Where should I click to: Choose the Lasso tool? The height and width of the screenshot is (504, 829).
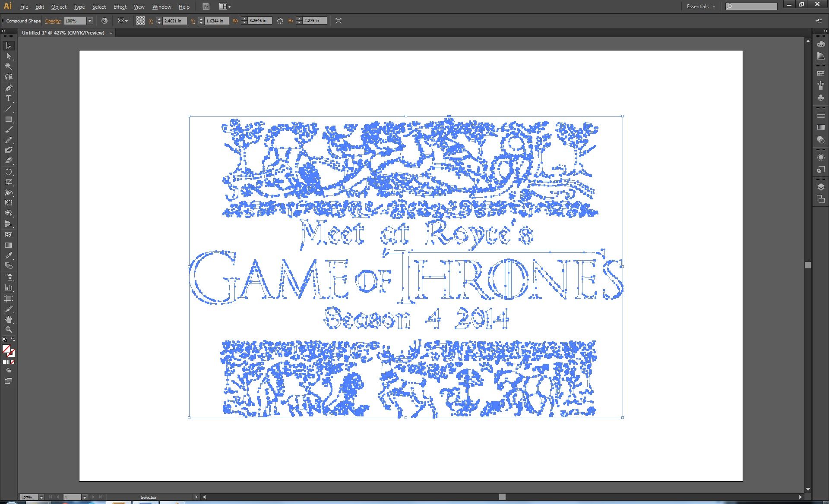click(x=9, y=77)
